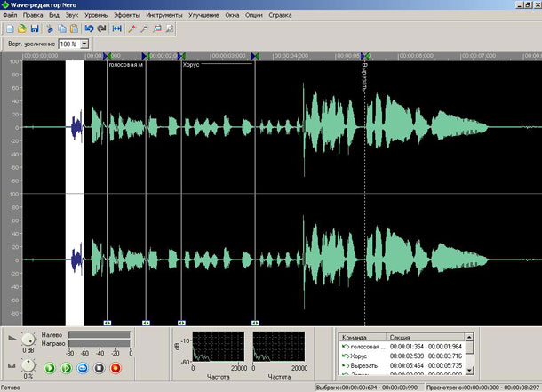542x392 pixels.
Task: Click section 00:00:01:354 - 00:00:01:964
Action: click(x=426, y=347)
